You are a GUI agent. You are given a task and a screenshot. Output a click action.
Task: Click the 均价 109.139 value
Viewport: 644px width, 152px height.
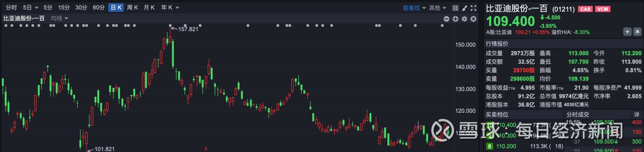point(578,79)
